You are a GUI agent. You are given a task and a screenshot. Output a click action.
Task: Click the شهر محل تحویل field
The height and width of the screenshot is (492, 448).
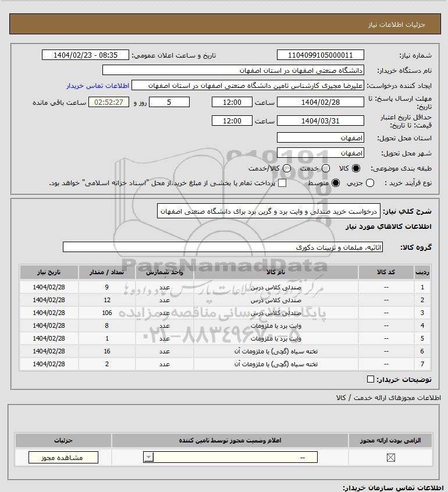[321, 153]
